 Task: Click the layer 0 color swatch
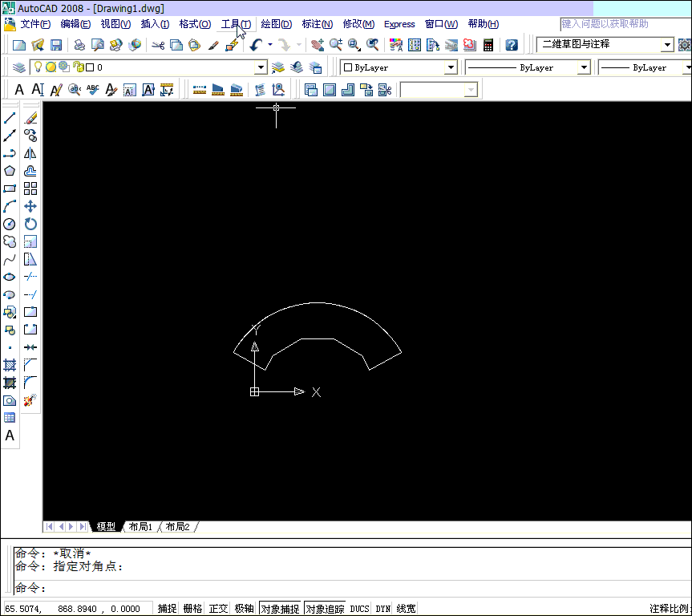[90, 67]
